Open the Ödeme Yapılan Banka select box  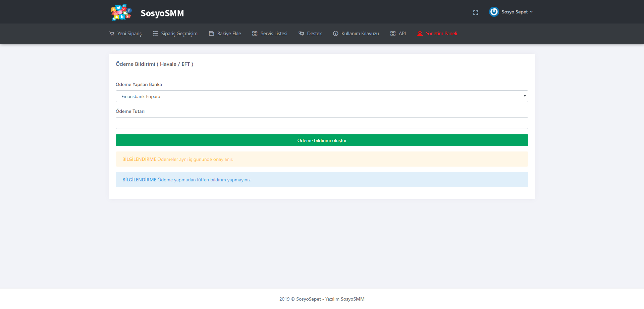[x=322, y=96]
